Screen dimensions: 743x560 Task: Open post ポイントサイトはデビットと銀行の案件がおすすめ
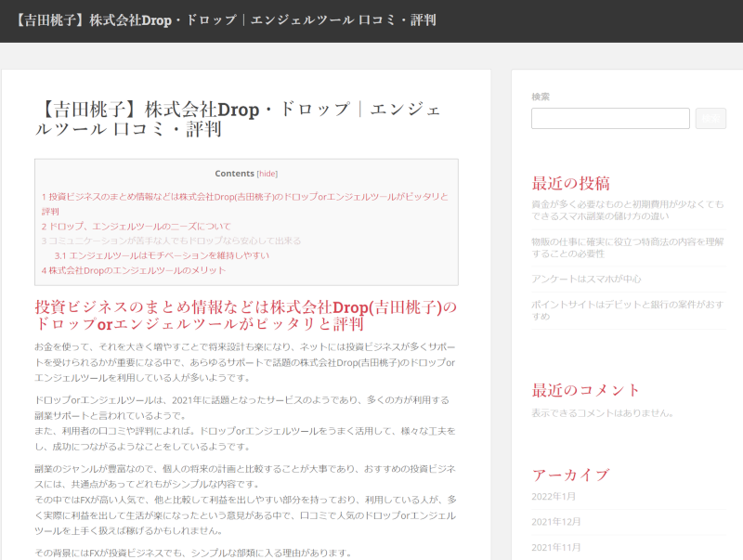[x=627, y=309]
